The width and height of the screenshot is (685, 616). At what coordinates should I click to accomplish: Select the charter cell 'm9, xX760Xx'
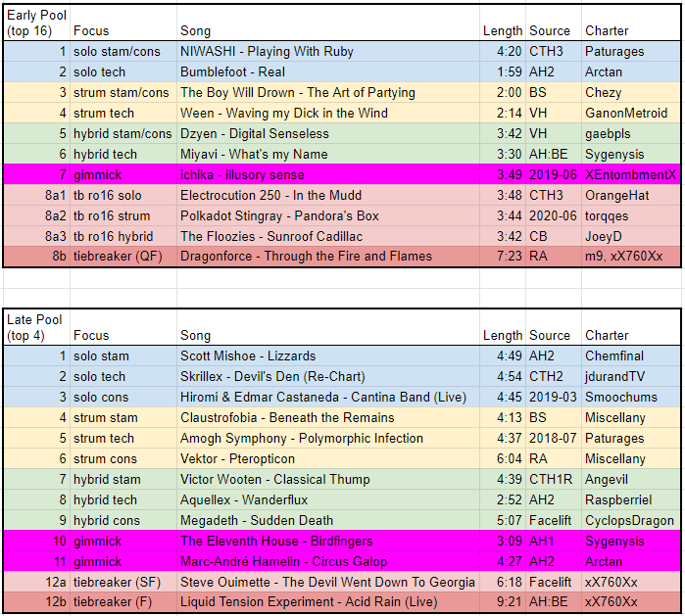tap(631, 257)
